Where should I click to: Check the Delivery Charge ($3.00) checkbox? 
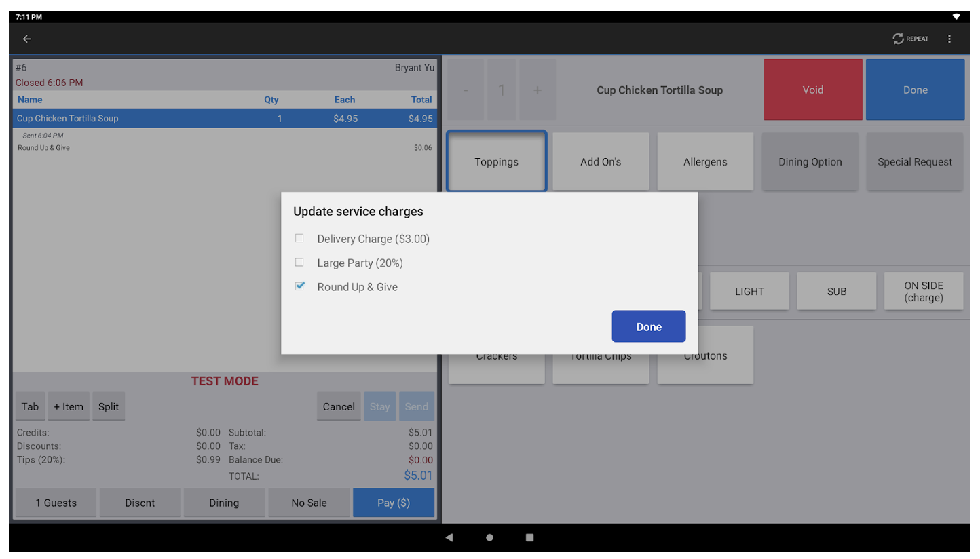click(x=299, y=239)
